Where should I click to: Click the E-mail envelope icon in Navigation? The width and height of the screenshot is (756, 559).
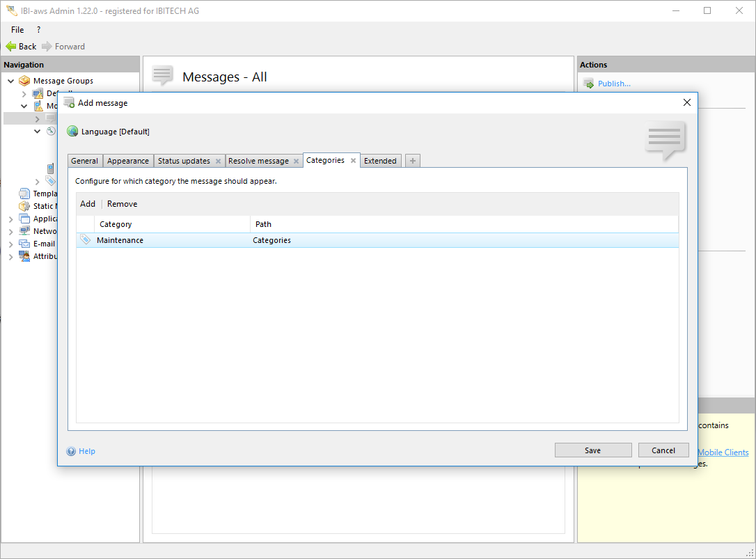pyautogui.click(x=24, y=244)
